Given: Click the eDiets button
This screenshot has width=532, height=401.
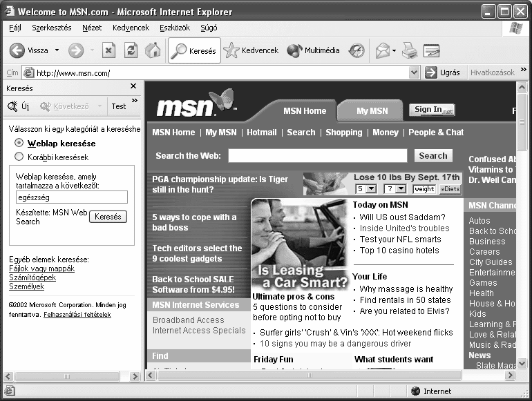Looking at the screenshot, I should pyautogui.click(x=450, y=189).
